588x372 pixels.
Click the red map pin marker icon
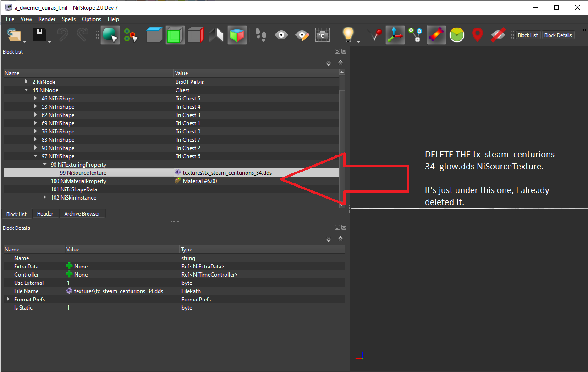[477, 35]
